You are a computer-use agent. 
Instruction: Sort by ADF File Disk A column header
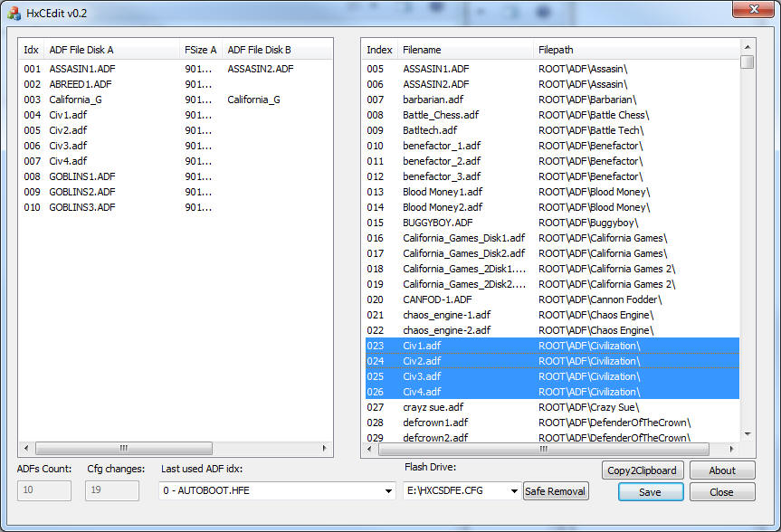pos(111,50)
